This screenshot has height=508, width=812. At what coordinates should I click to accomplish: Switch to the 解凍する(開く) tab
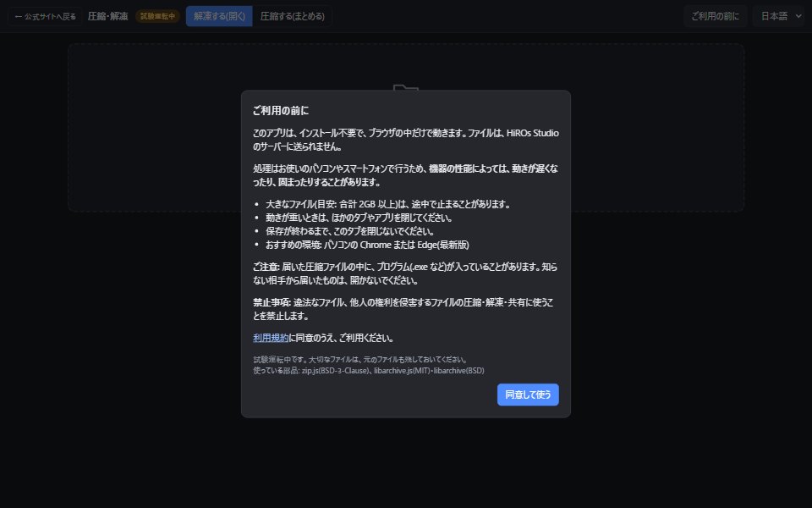click(219, 16)
